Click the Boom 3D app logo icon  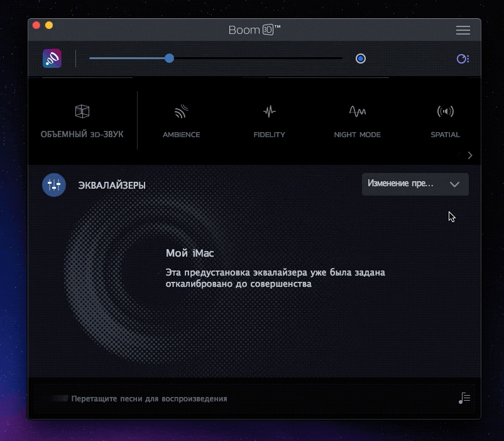click(x=52, y=59)
